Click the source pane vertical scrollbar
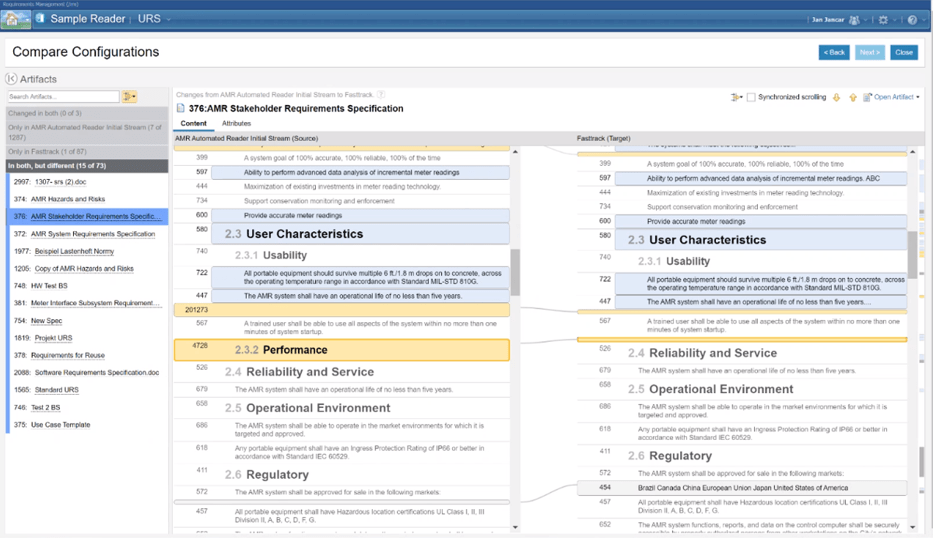The image size is (933, 538). pos(515,270)
